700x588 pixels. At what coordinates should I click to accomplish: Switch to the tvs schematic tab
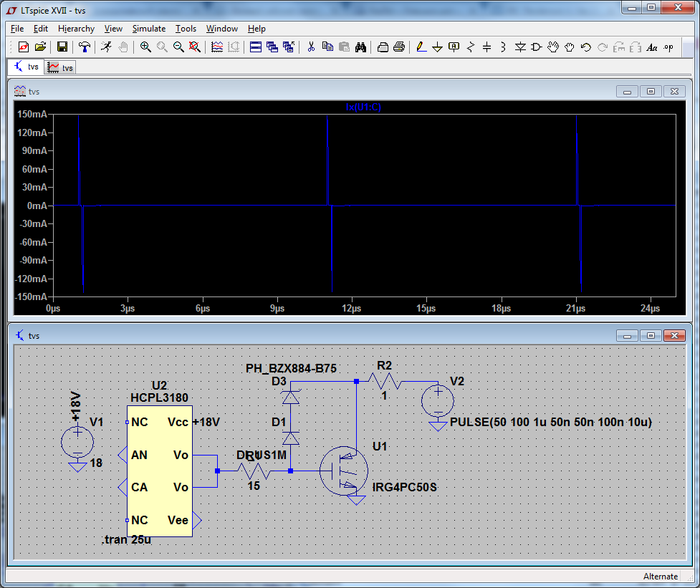[x=27, y=67]
